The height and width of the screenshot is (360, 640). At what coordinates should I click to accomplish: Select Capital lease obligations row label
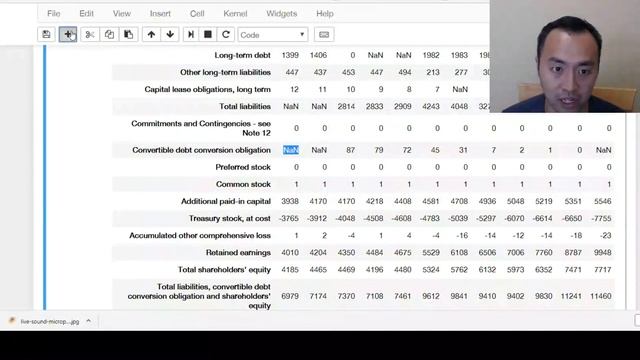(x=207, y=89)
